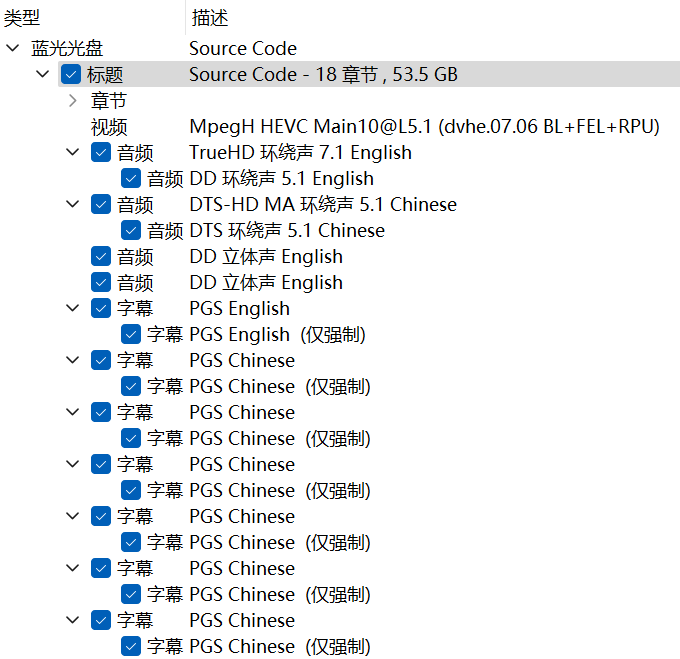Collapse the 蓝光光盘 root node
This screenshot has height=659, width=680.
[x=13, y=48]
